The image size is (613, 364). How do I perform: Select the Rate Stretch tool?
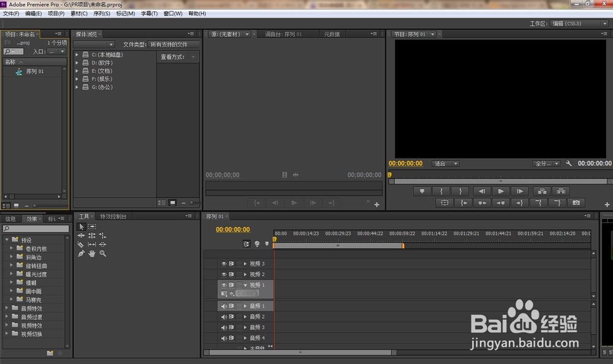coord(102,235)
